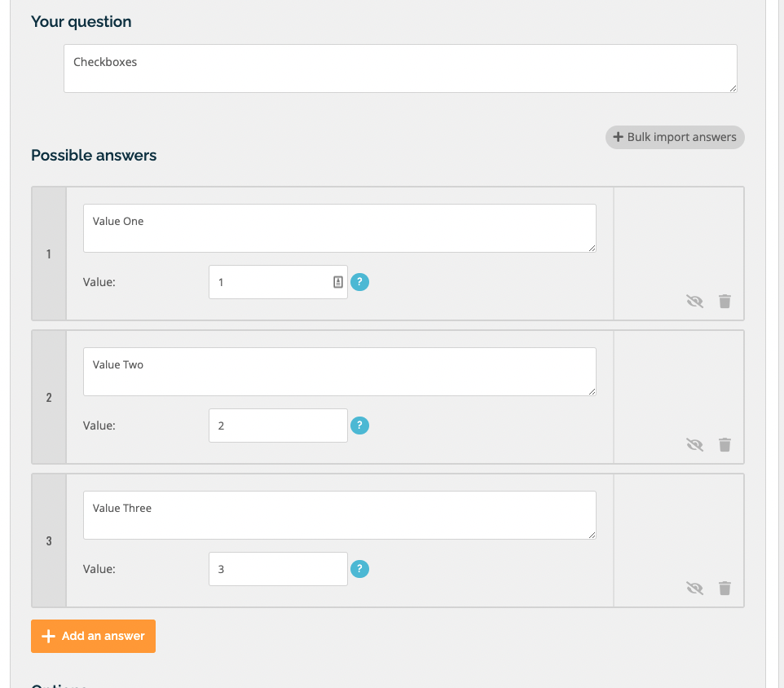Viewport: 784px width, 688px height.
Task: Click the question mark icon for Value Three
Action: click(x=359, y=568)
